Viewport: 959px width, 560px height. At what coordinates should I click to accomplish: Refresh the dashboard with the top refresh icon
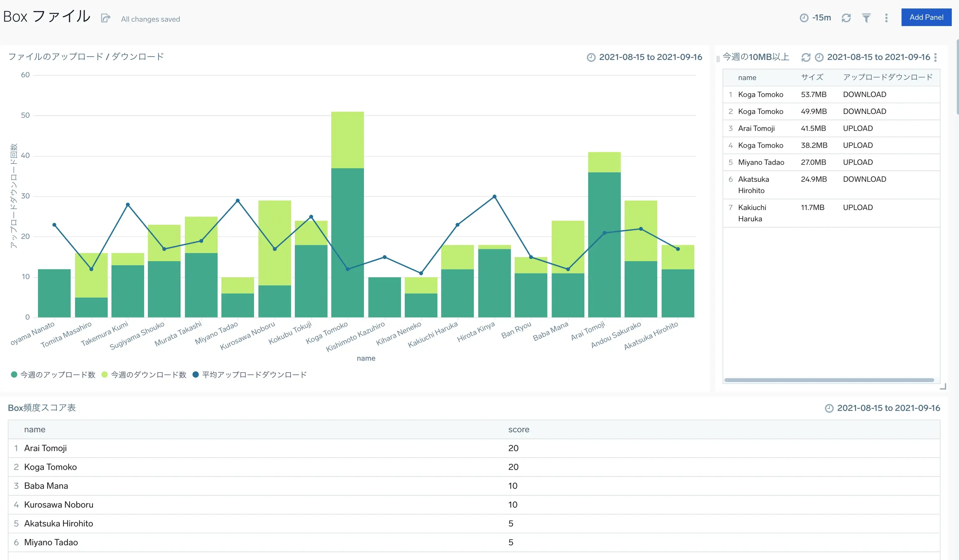(x=846, y=18)
